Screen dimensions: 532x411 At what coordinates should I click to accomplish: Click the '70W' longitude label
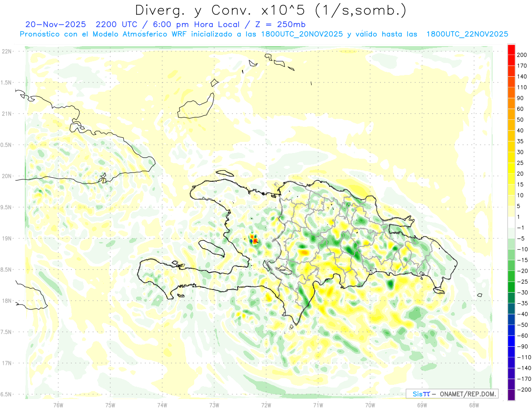click(370, 405)
